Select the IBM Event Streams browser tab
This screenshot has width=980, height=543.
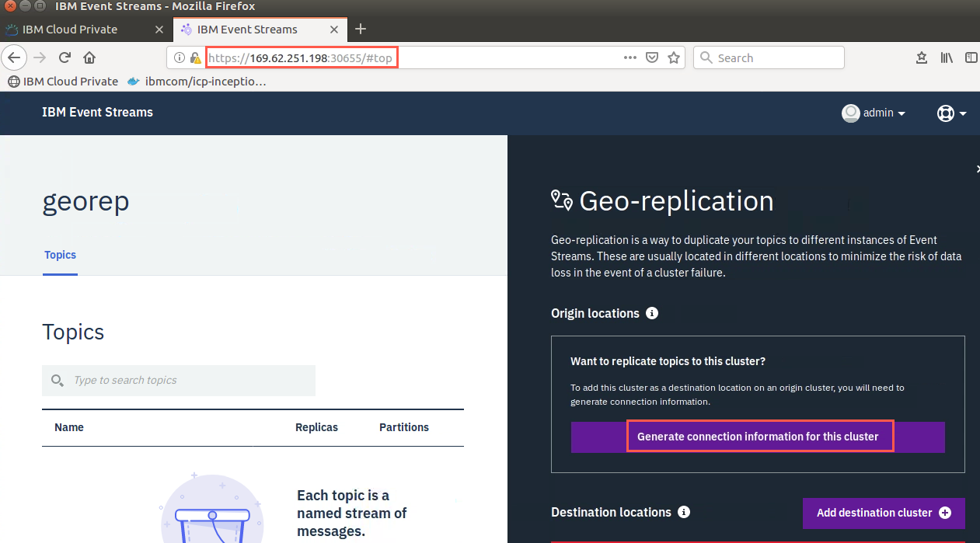click(x=260, y=30)
